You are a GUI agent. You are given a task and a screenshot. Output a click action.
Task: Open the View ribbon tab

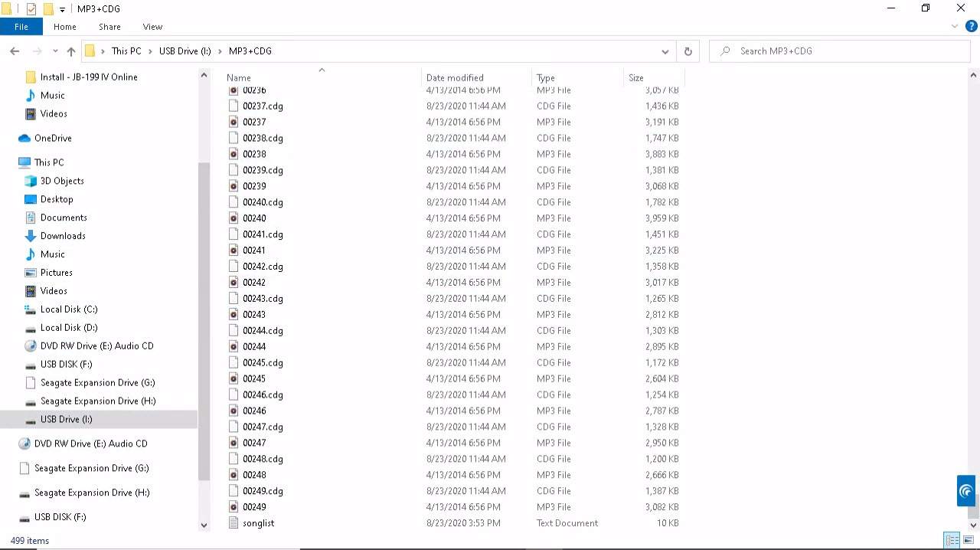(152, 27)
